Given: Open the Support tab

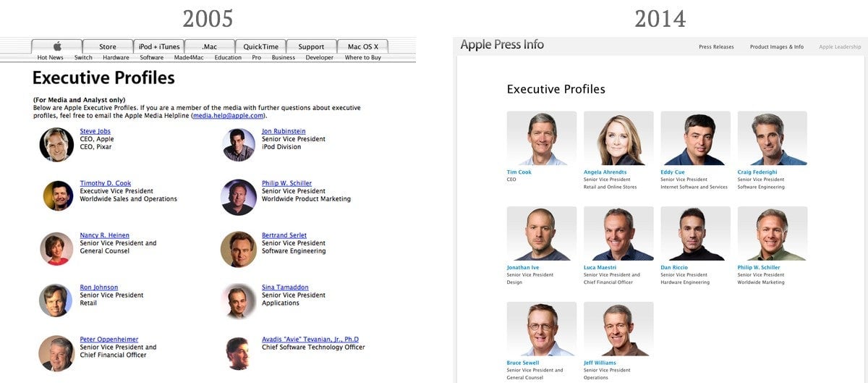Looking at the screenshot, I should (x=312, y=46).
